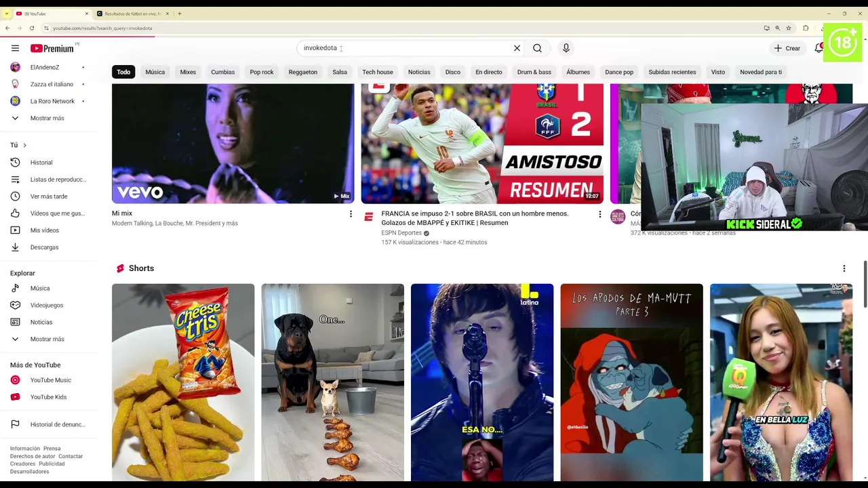Select the Novedad para ti chip

click(x=761, y=72)
